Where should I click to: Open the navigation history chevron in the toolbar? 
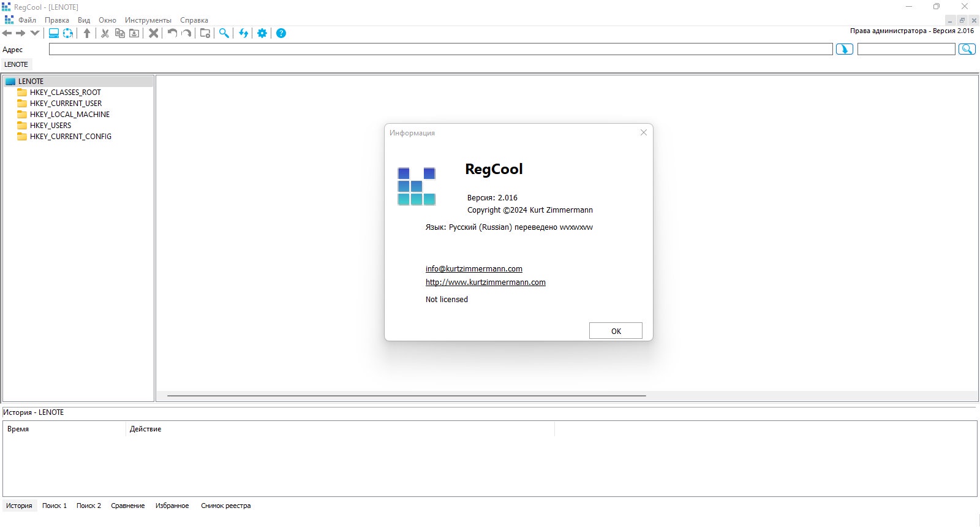pyautogui.click(x=34, y=33)
